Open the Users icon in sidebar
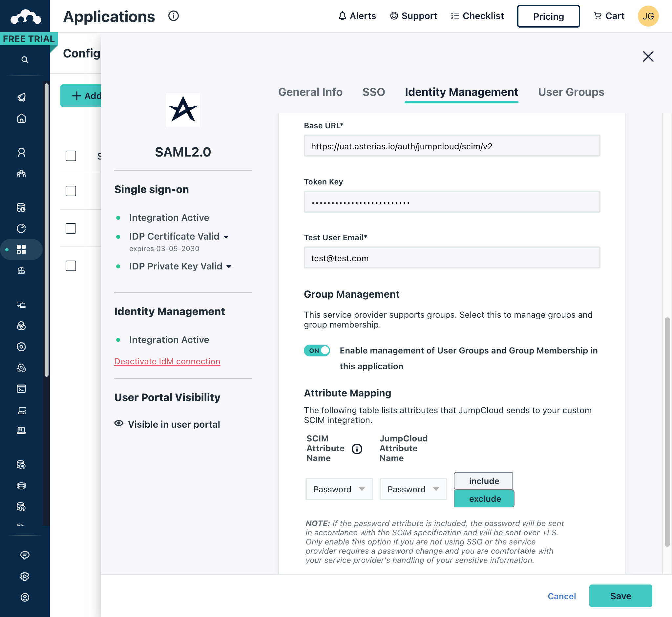The width and height of the screenshot is (672, 617). pyautogui.click(x=21, y=153)
